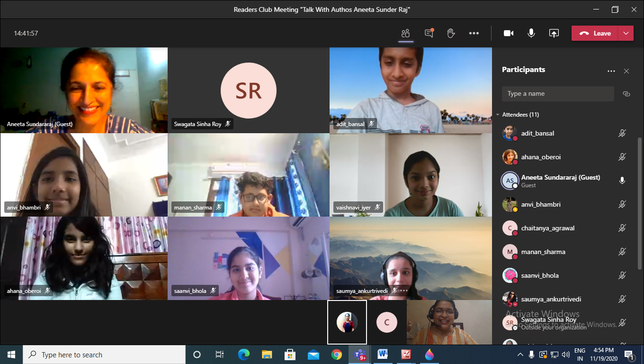Viewport: 644px width, 364px height.
Task: Raise your hand in the meeting
Action: coord(451,33)
